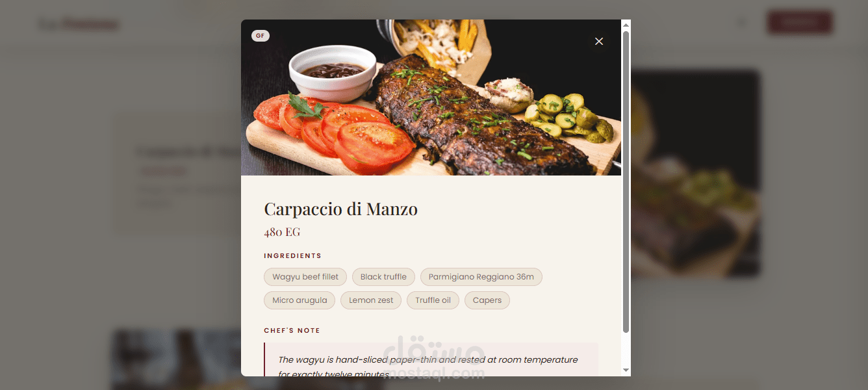Select the Lemon zest ingredient chip

(x=371, y=300)
